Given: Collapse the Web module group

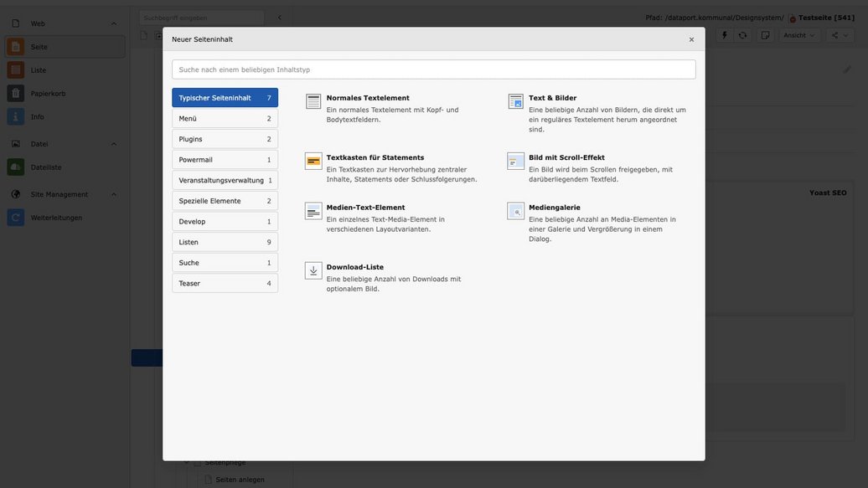Looking at the screenshot, I should point(114,23).
